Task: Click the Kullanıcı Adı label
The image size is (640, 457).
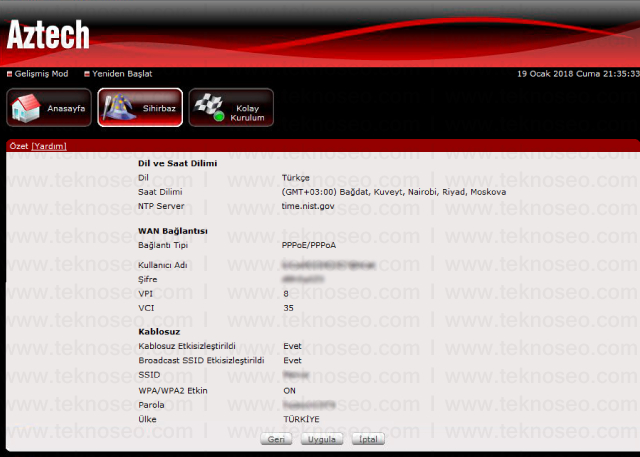Action: 162,265
